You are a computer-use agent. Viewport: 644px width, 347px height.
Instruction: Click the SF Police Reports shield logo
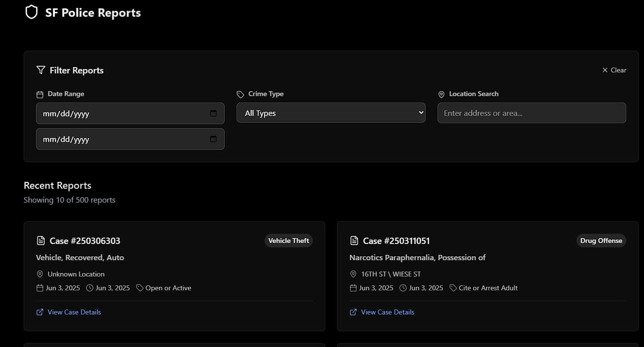[x=32, y=12]
